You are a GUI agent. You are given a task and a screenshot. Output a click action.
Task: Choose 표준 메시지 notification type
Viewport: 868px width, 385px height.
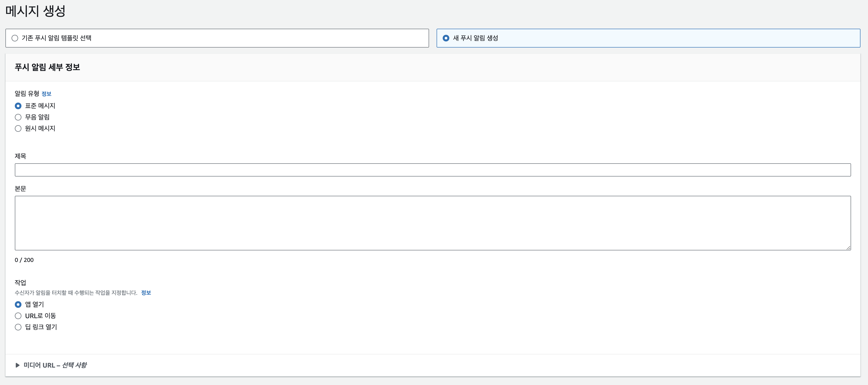click(18, 106)
